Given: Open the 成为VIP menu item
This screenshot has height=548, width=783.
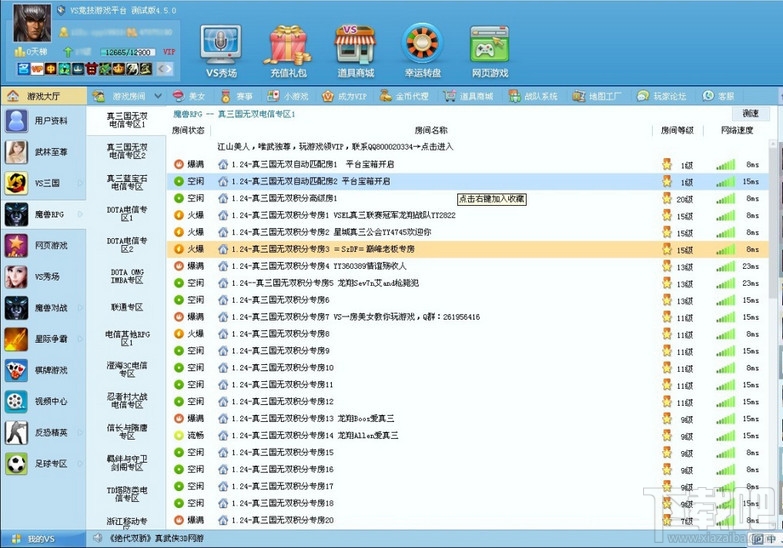Looking at the screenshot, I should click(x=345, y=96).
